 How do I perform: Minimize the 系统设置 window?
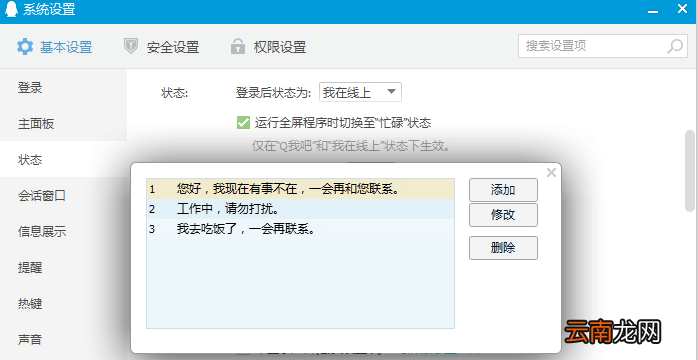tap(653, 11)
